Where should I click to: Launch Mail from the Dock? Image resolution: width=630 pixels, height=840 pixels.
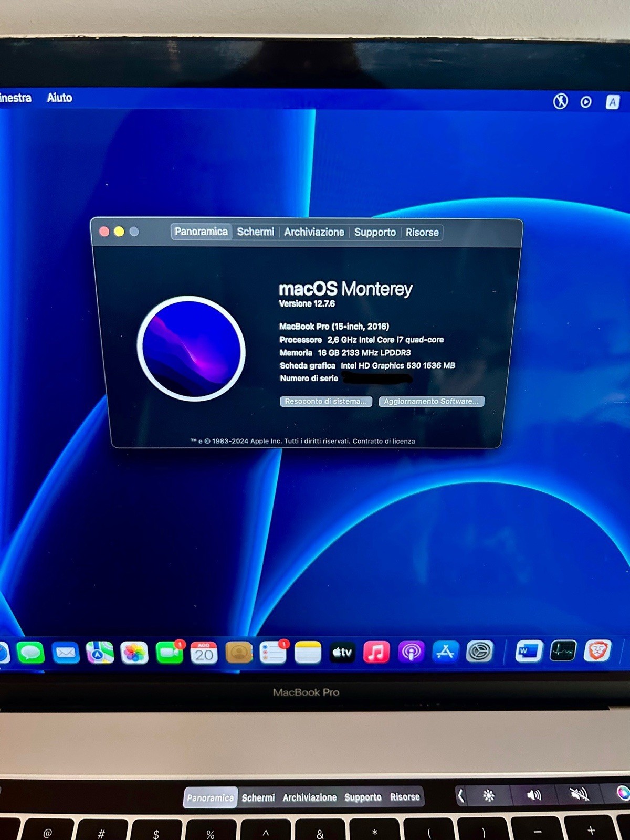pyautogui.click(x=66, y=653)
